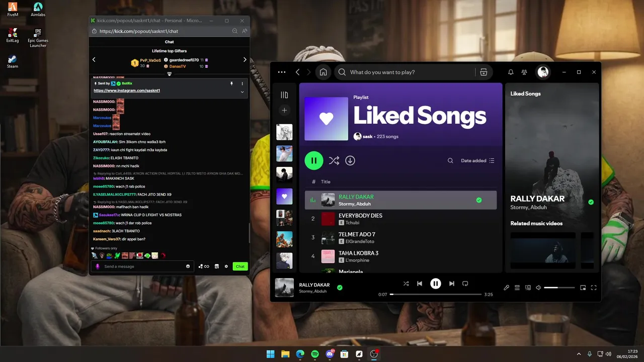The width and height of the screenshot is (644, 362).
Task: Open Browse icon in Spotify search bar
Action: (484, 72)
